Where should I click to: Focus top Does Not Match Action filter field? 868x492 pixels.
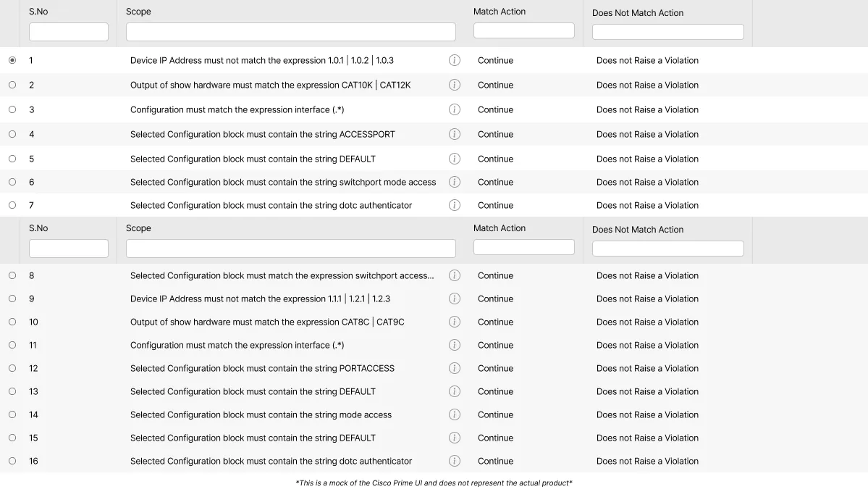[668, 32]
